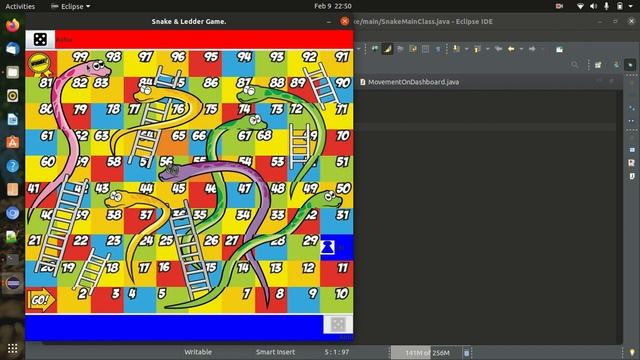This screenshot has width=640, height=360.
Task: Minimize the Snake & Ledder Game window
Action: point(329,21)
